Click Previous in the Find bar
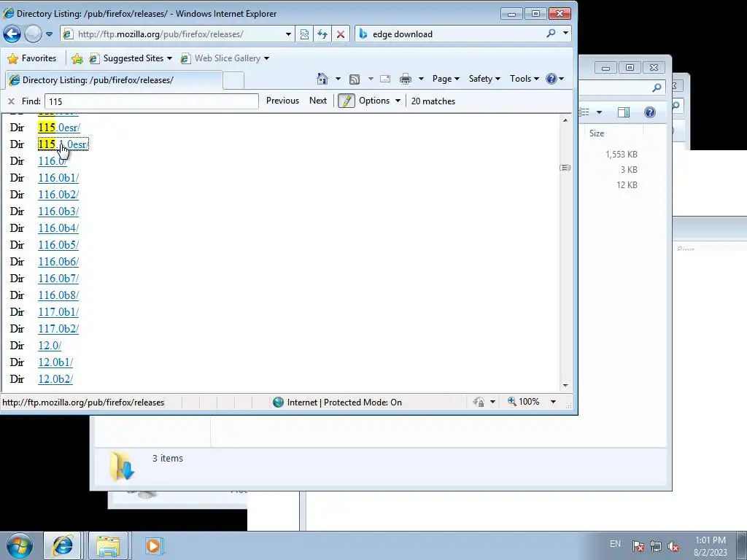Image resolution: width=747 pixels, height=560 pixels. pos(282,101)
